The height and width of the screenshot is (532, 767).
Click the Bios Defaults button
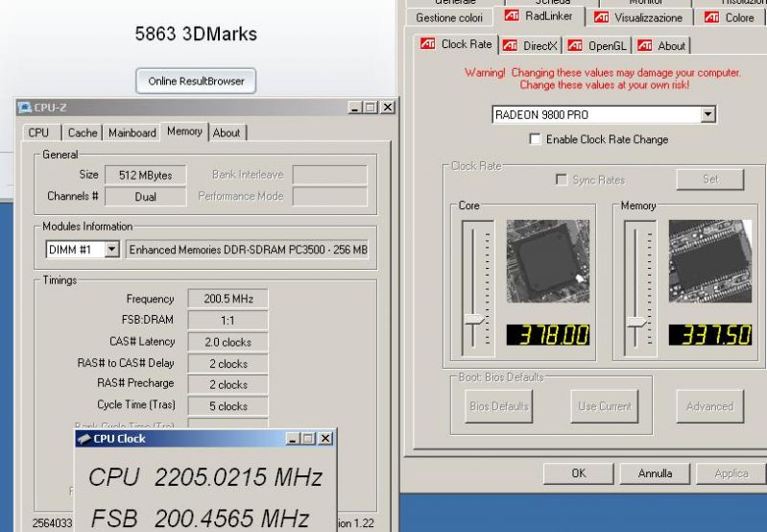click(499, 406)
